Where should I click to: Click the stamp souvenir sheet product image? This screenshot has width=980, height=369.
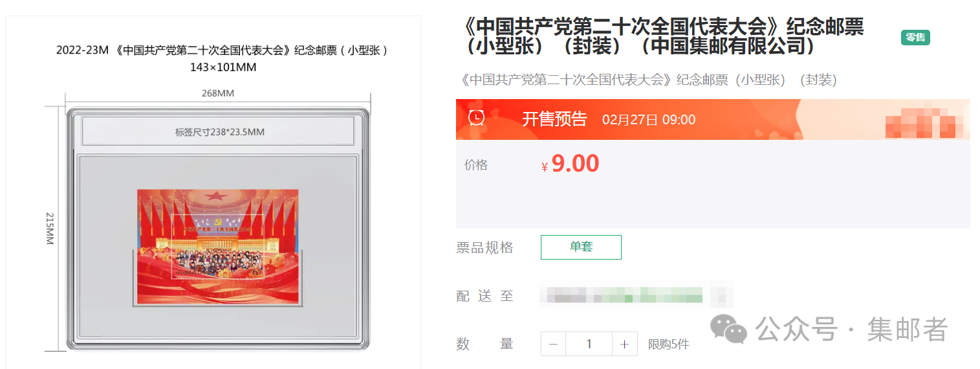click(218, 247)
